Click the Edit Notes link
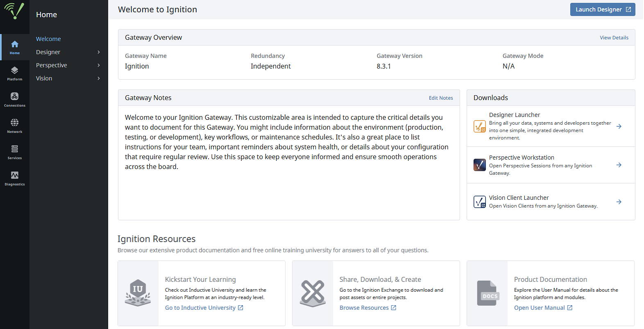The width and height of the screenshot is (644, 329). click(x=441, y=98)
